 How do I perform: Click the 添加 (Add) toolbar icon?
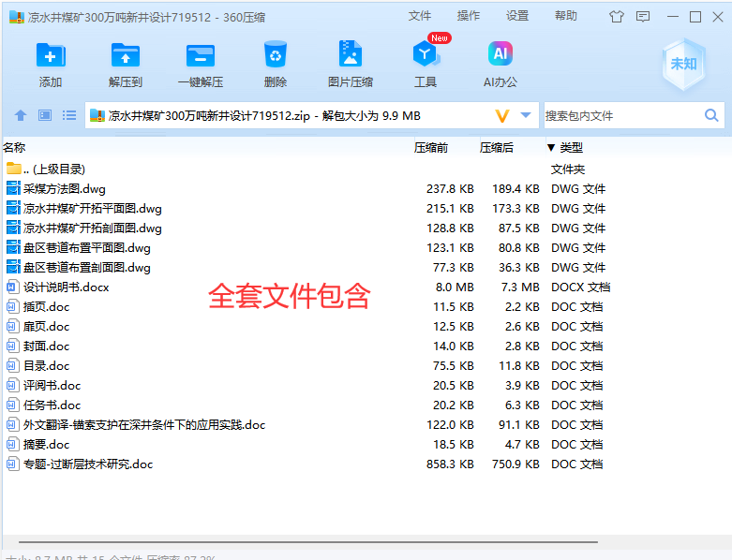point(51,55)
